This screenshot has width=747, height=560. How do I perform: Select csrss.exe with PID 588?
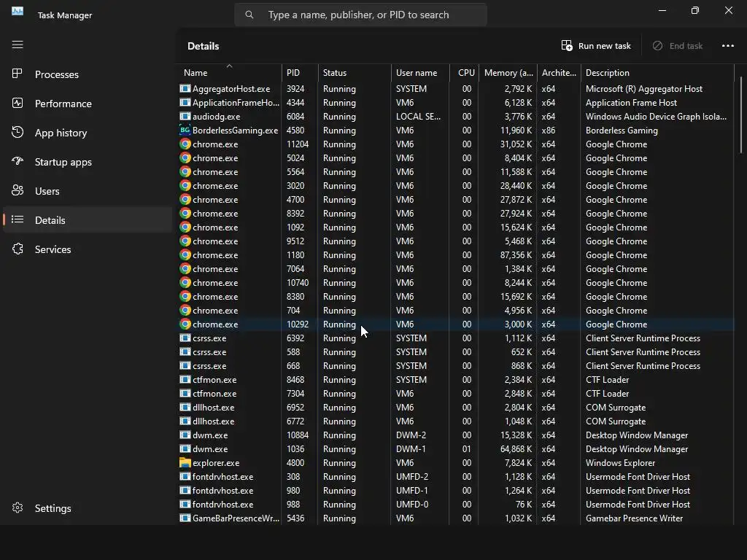click(x=456, y=351)
